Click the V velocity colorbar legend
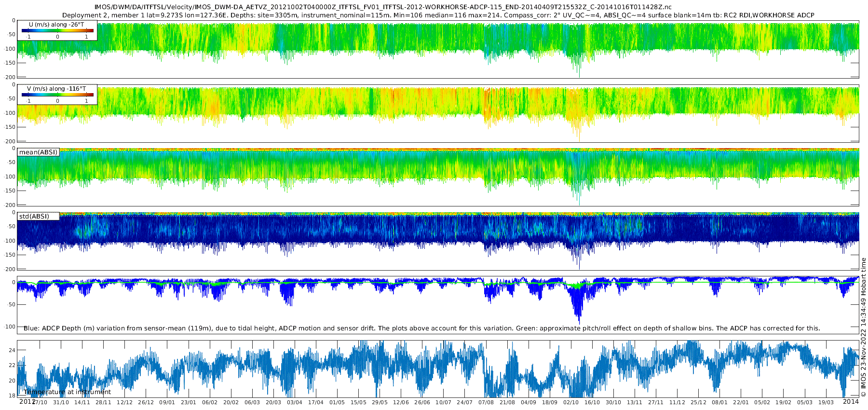 (57, 95)
